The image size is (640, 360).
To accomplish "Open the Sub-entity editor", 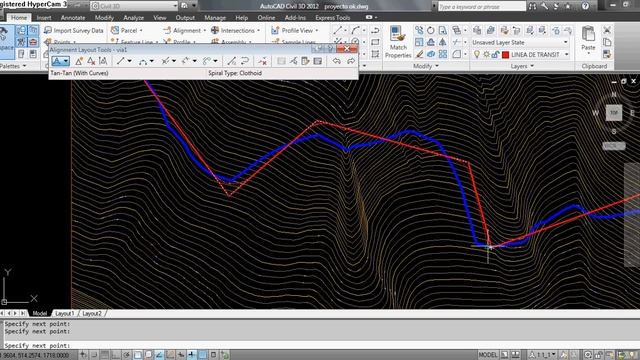I will pyautogui.click(x=305, y=61).
